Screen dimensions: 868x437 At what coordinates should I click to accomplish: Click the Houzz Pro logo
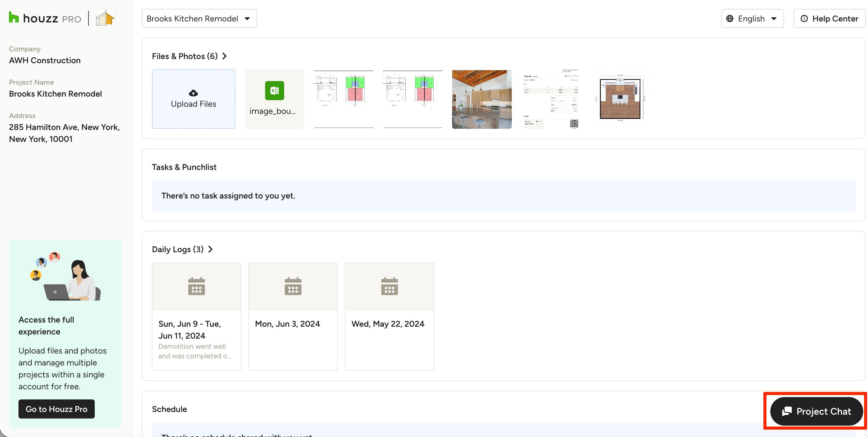tap(45, 18)
